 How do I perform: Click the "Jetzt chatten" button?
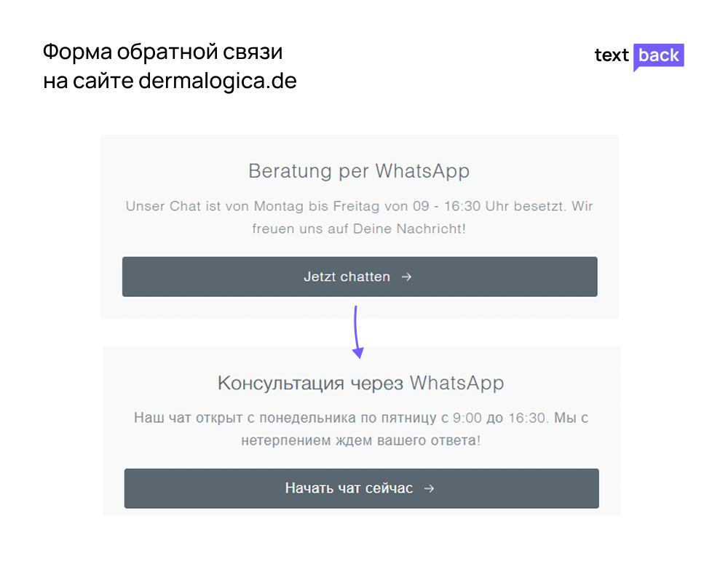coord(360,277)
